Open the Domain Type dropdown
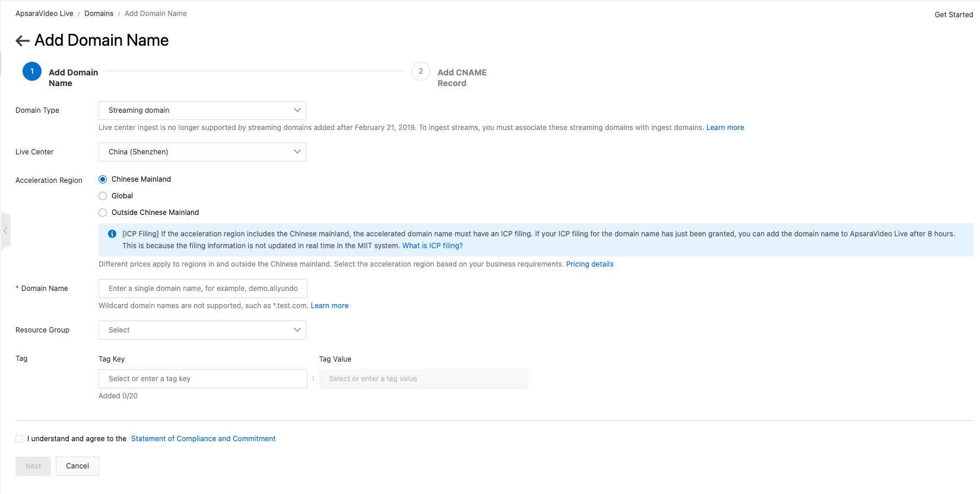Viewport: 980px width, 494px height. [202, 110]
